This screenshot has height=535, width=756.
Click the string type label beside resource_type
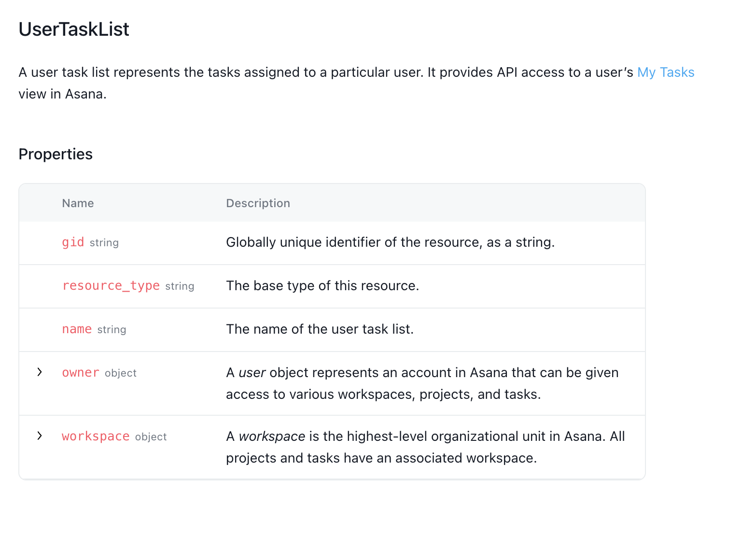coord(180,286)
